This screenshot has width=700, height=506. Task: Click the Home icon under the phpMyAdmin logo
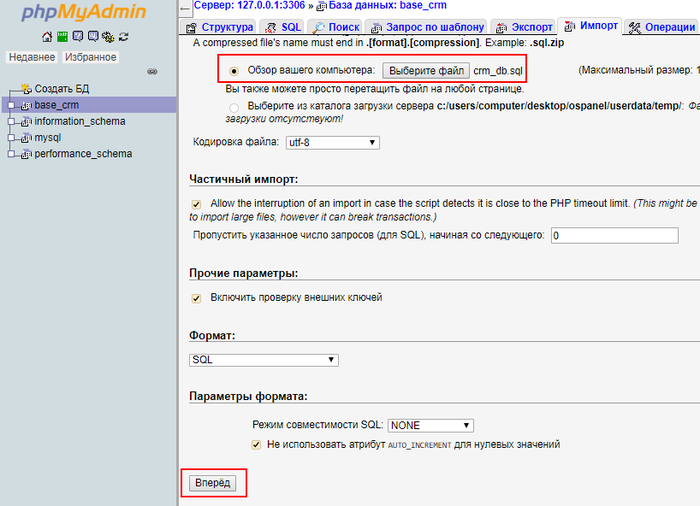[x=46, y=37]
